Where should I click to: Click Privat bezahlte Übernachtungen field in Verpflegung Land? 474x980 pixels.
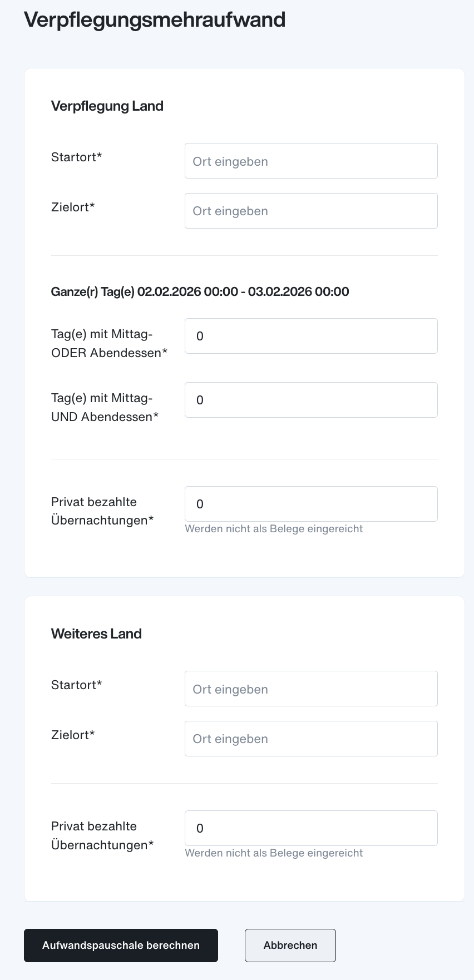click(311, 504)
